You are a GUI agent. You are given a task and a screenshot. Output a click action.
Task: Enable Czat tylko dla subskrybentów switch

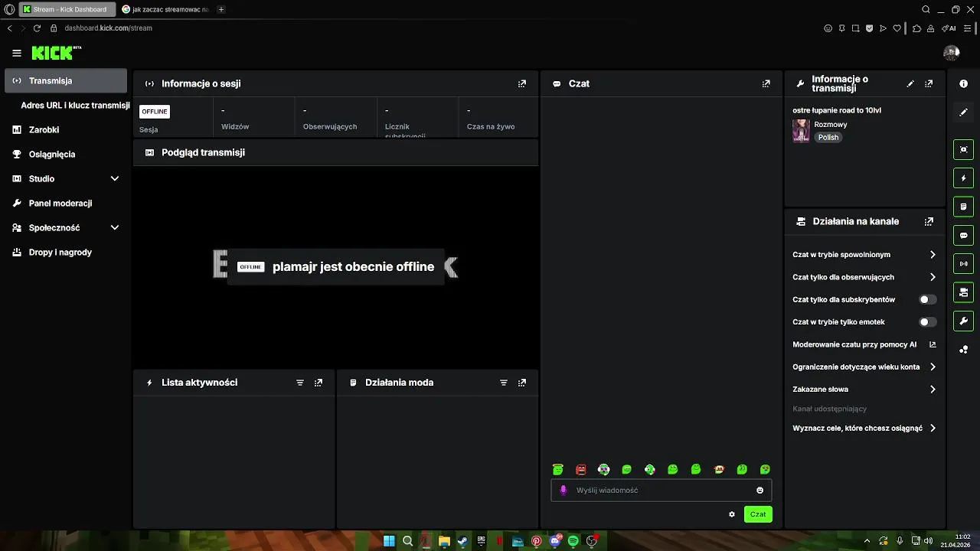click(927, 299)
